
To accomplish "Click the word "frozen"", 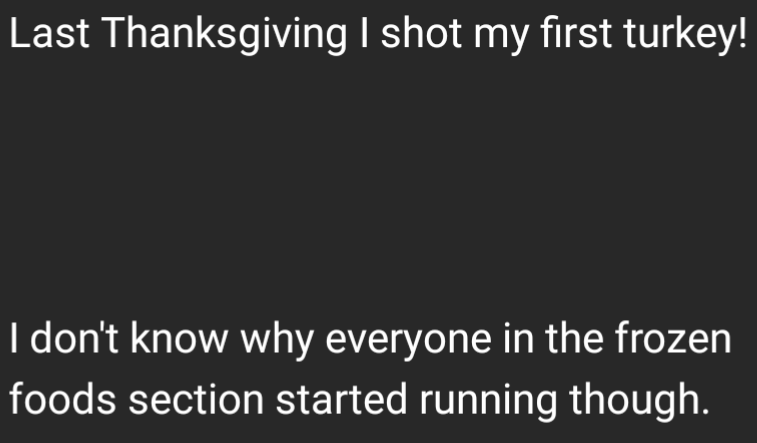I will 673,338.
